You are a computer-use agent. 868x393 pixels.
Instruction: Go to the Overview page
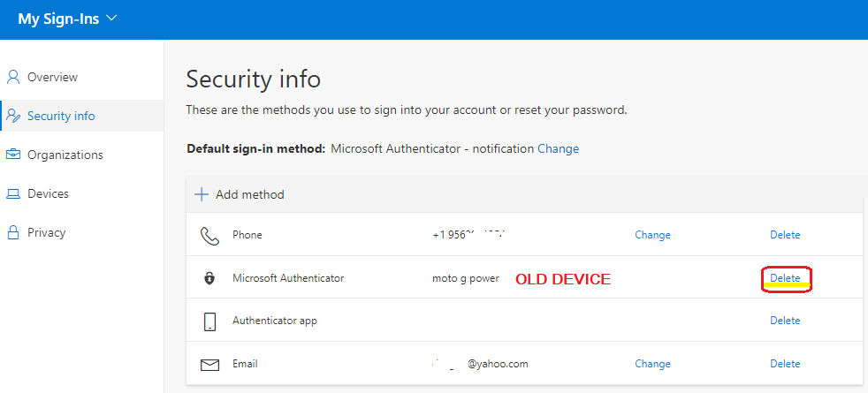(52, 77)
